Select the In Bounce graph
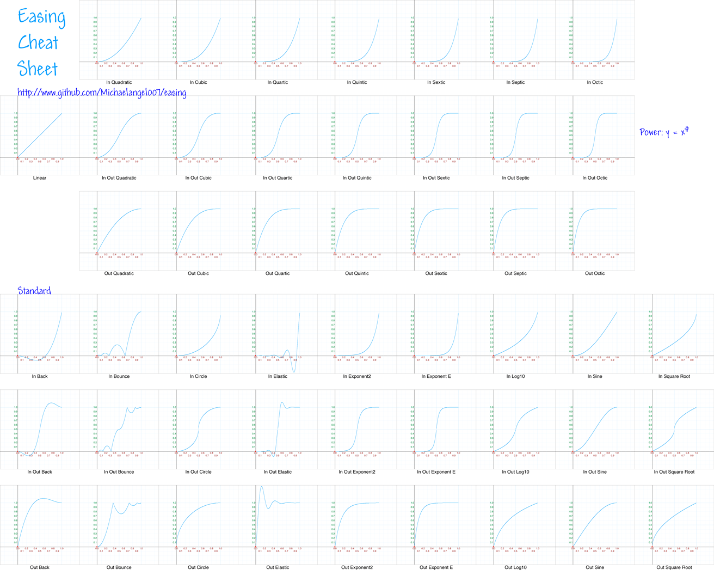714x588 pixels. point(119,334)
